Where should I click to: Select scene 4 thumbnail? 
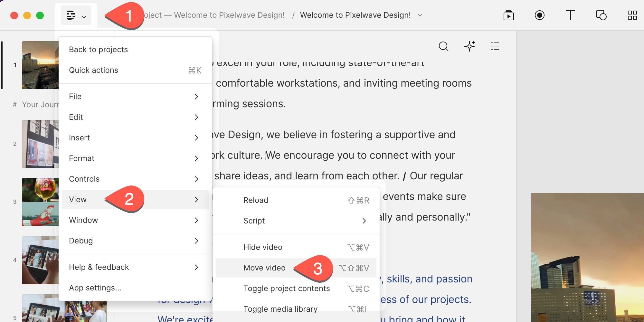coord(40,260)
